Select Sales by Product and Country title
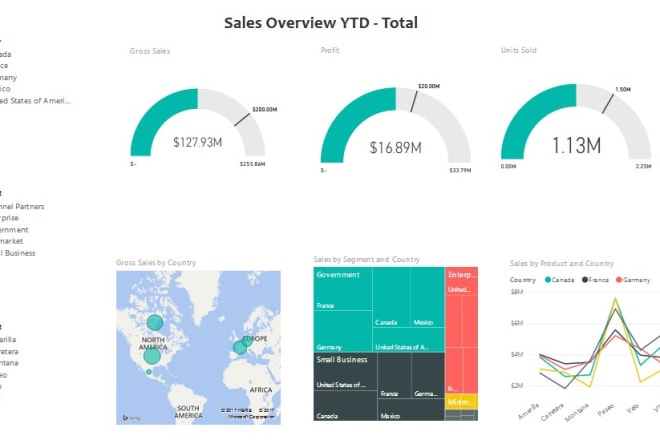The width and height of the screenshot is (660, 440). pos(562,264)
